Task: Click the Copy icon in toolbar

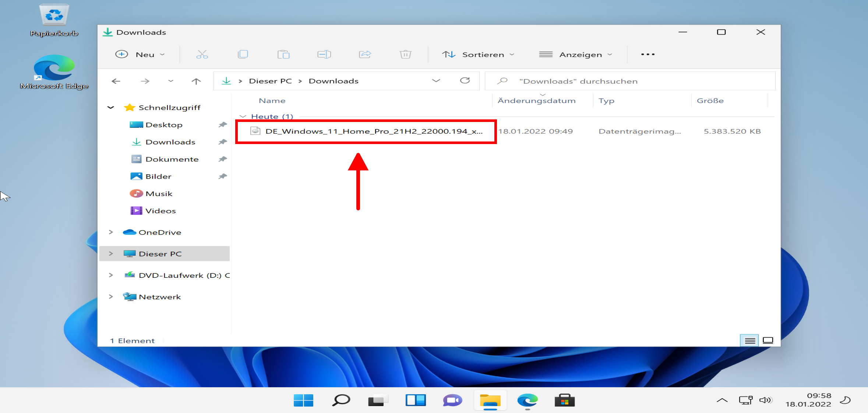Action: click(x=243, y=55)
